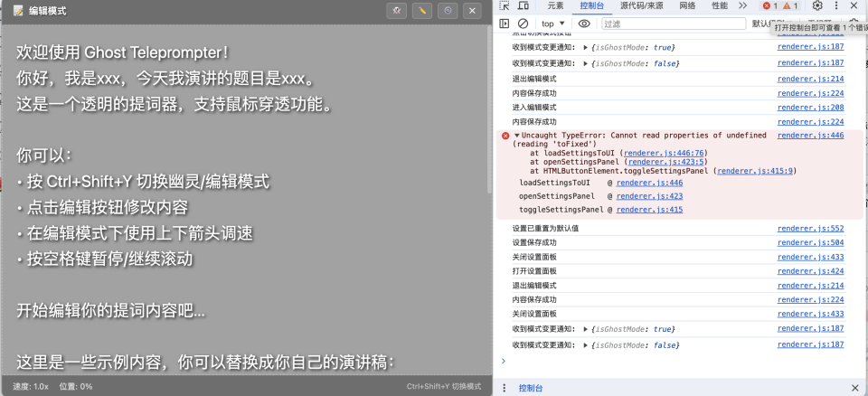Toggle live expression eye icon
This screenshot has width=868, height=396.
584,24
